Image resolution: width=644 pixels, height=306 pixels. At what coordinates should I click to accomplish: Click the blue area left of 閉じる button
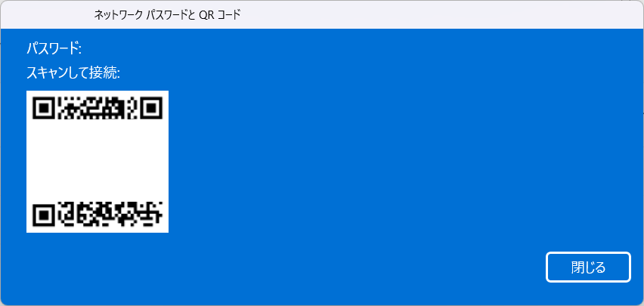[x=329, y=267]
